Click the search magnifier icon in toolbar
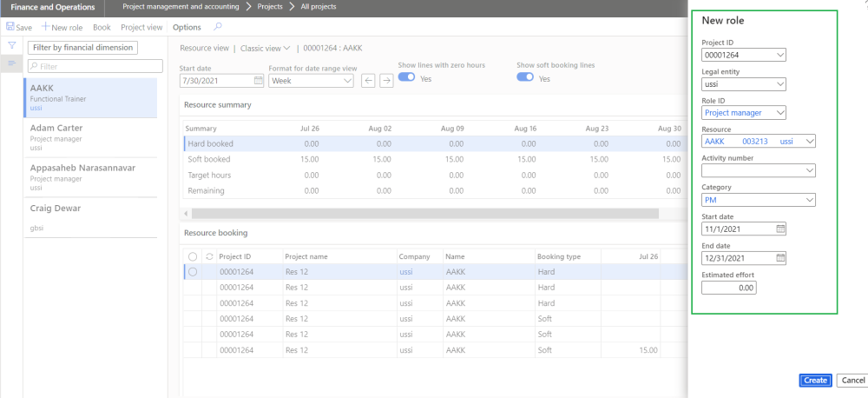Viewport: 868px width, 398px height. 217,27
